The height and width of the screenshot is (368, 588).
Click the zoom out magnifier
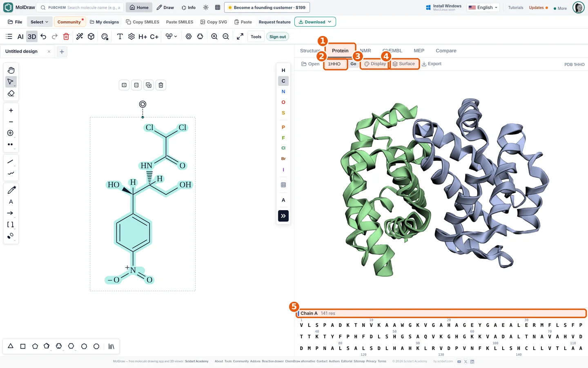point(226,37)
